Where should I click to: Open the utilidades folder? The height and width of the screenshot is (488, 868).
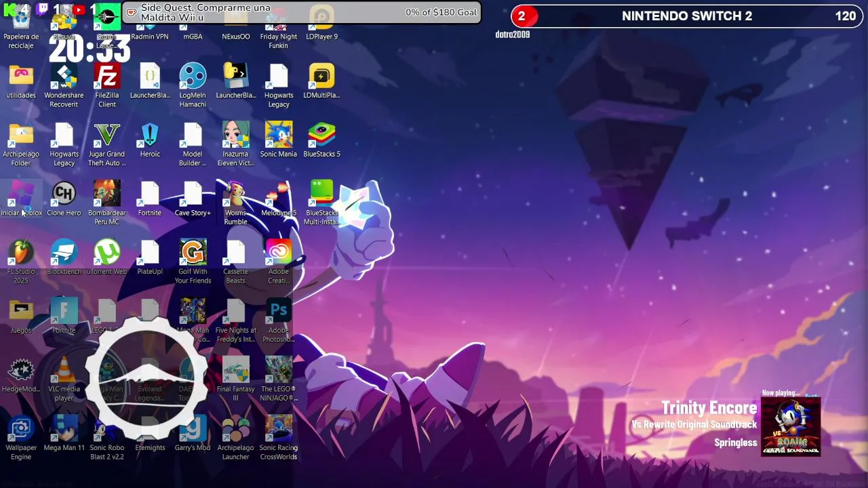[x=21, y=81]
